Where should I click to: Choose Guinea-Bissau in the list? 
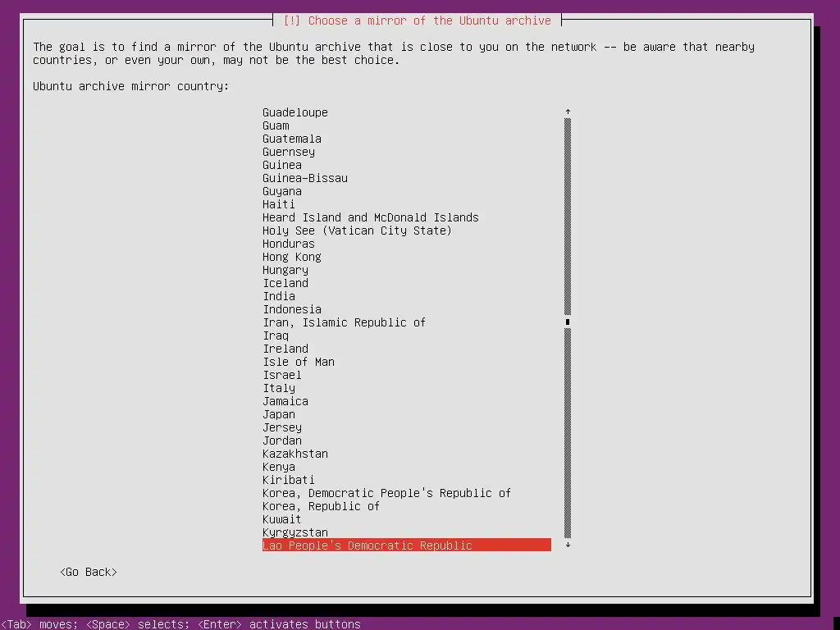point(305,178)
